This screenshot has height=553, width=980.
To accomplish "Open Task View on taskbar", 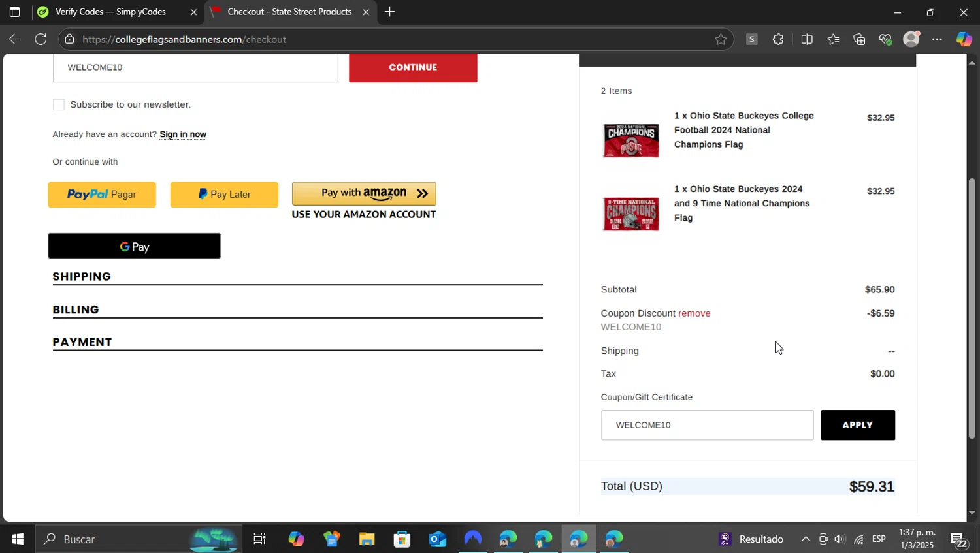I will pos(259,539).
